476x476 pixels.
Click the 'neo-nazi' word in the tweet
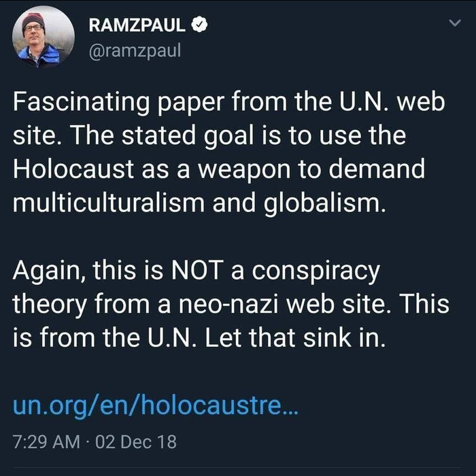pyautogui.click(x=228, y=304)
